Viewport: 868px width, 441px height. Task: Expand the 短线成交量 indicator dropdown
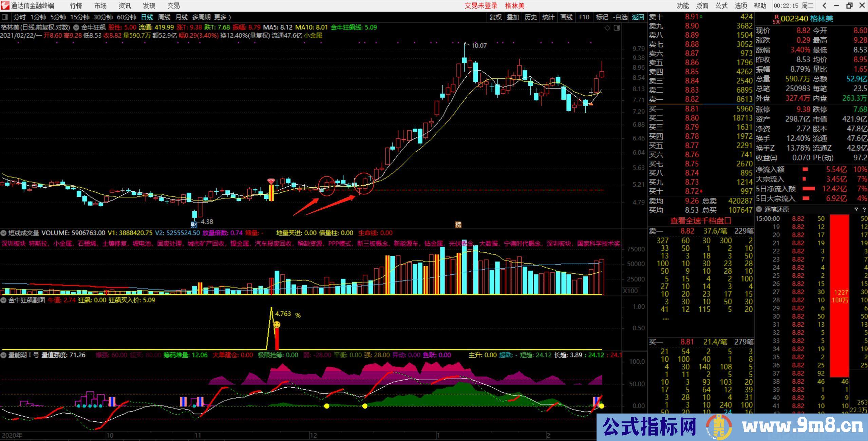3,233
